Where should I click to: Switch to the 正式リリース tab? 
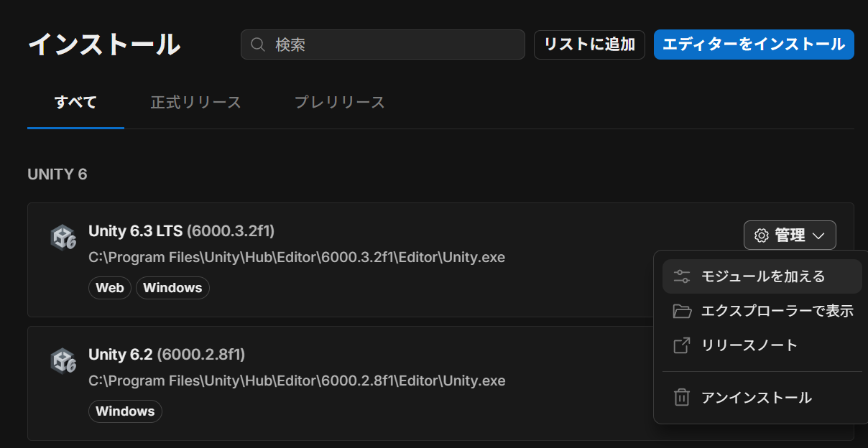[x=195, y=102]
